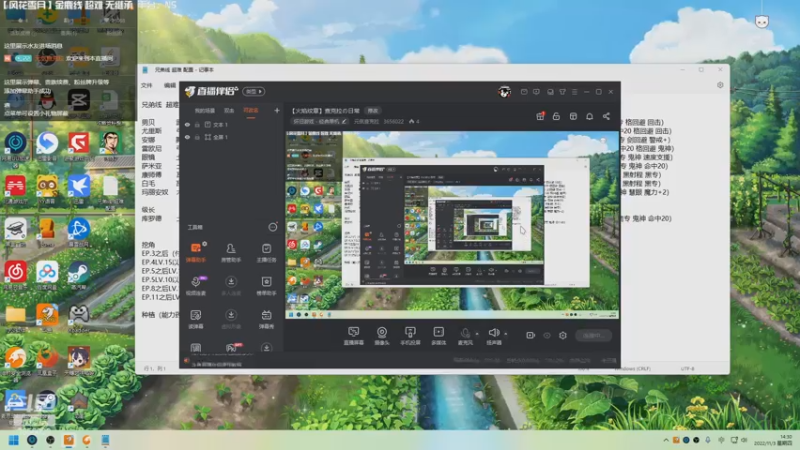Open Notepad settings gear

click(x=720, y=85)
